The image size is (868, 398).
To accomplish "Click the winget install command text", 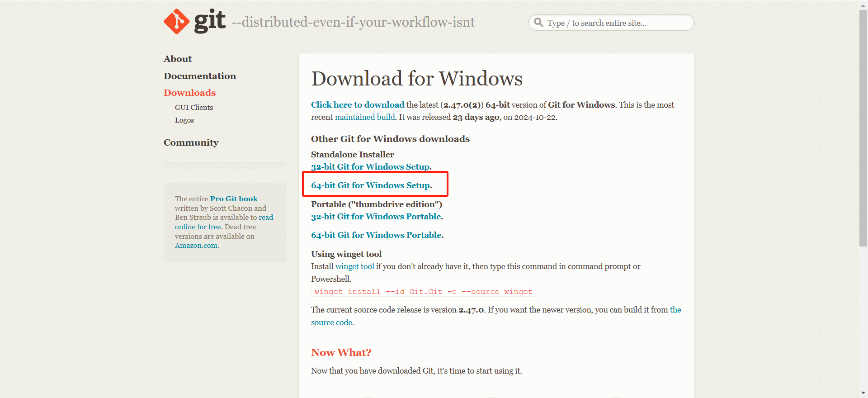I will tap(424, 292).
